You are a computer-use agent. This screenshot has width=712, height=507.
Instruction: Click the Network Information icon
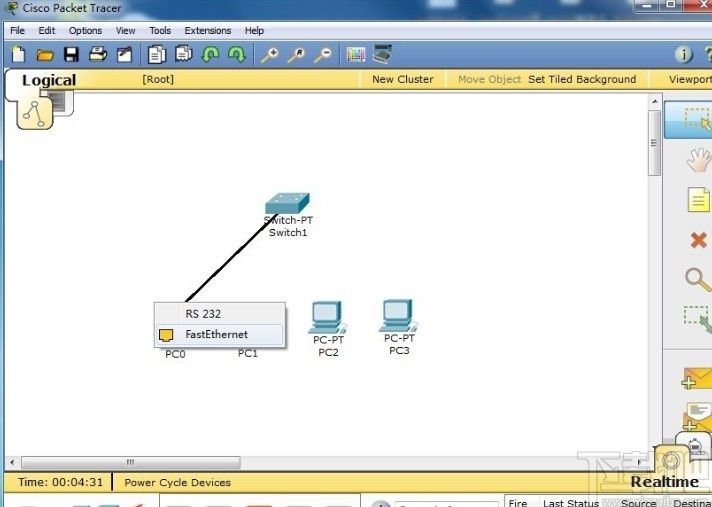(x=683, y=55)
